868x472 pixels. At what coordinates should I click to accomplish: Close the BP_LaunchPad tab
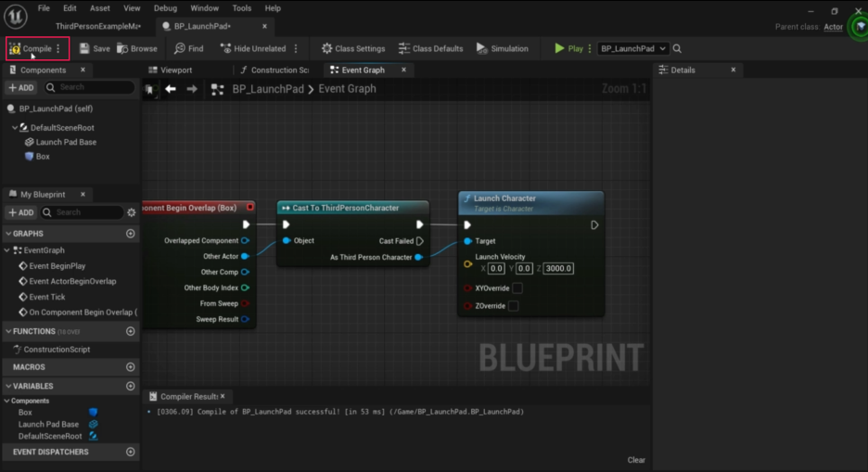(264, 26)
